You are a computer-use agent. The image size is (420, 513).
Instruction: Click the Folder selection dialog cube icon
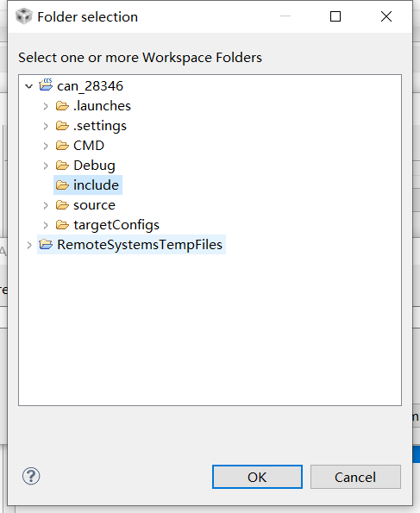click(24, 16)
